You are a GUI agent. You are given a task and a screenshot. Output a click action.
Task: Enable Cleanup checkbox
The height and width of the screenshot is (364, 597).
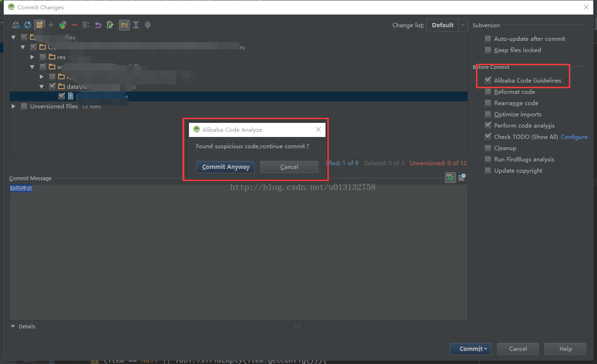coord(488,148)
